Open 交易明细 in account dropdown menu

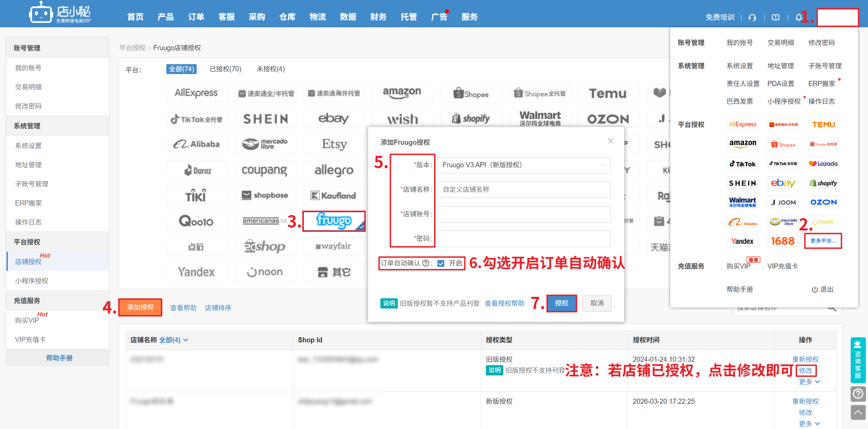point(780,42)
